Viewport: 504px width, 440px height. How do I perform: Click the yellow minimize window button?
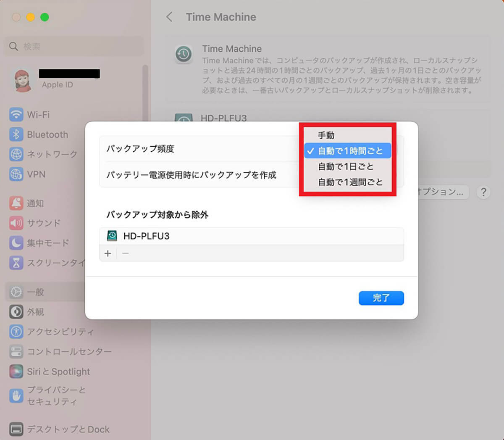pyautogui.click(x=30, y=17)
